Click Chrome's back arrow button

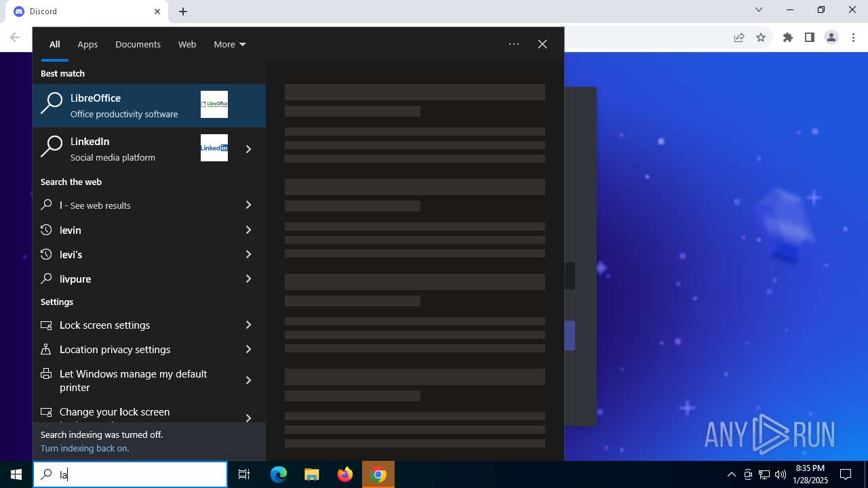point(15,38)
